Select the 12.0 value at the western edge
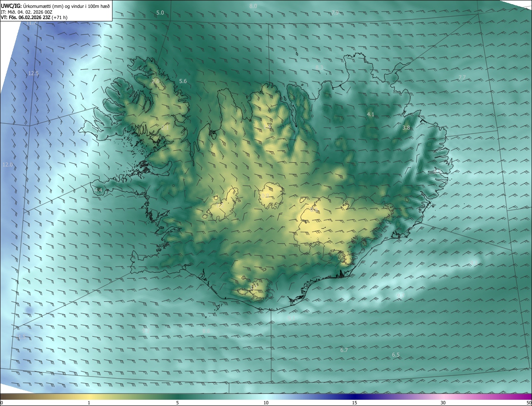 [x=8, y=164]
